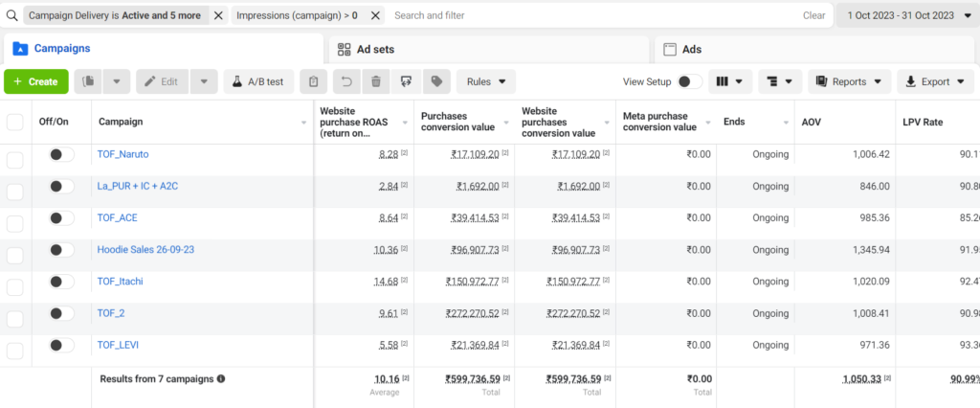980x408 pixels.
Task: Toggle the View Setup switch
Action: [x=690, y=81]
